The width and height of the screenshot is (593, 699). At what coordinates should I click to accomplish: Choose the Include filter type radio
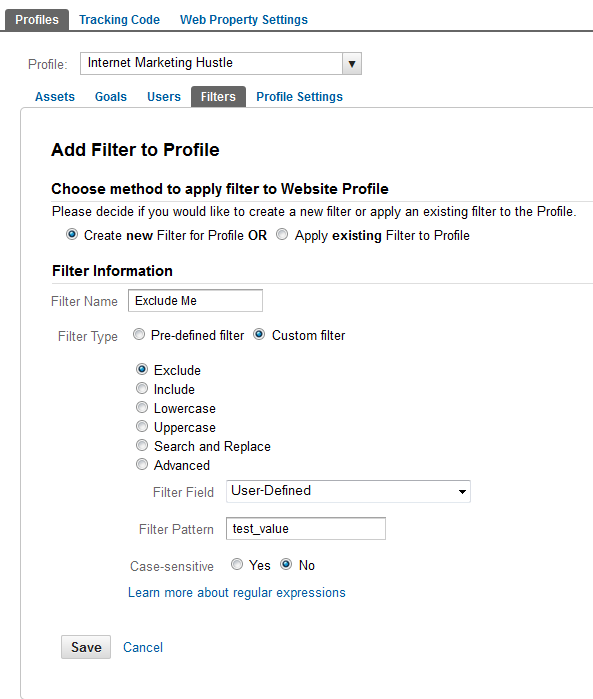[x=142, y=388]
